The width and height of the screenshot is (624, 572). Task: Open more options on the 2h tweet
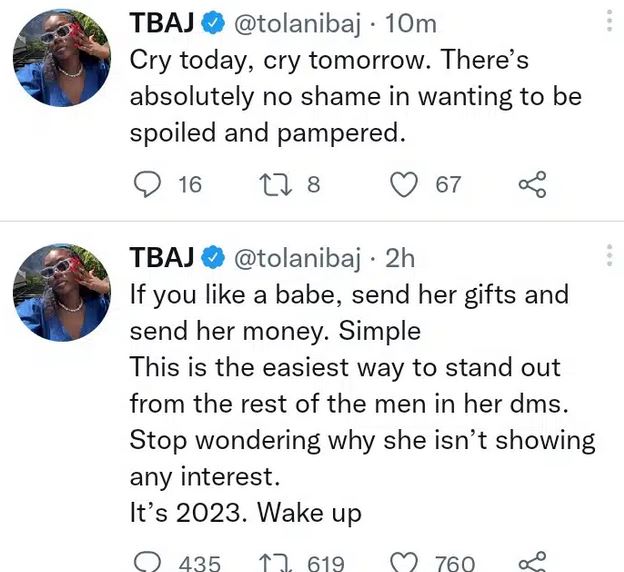609,256
